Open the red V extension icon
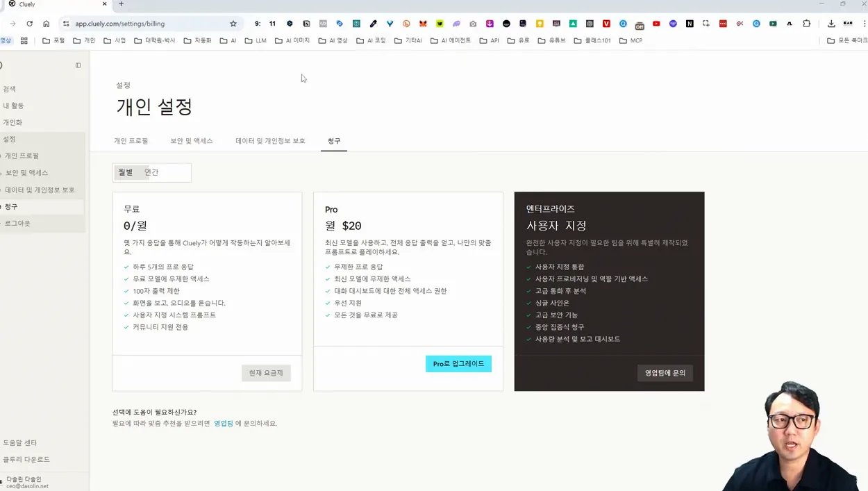Screen dimensions: 868x491 (606, 24)
